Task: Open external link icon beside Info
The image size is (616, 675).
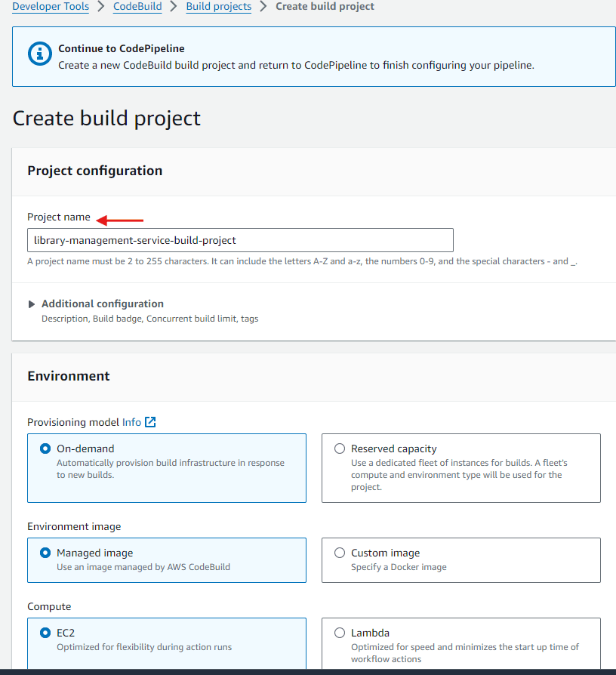Action: coord(150,422)
